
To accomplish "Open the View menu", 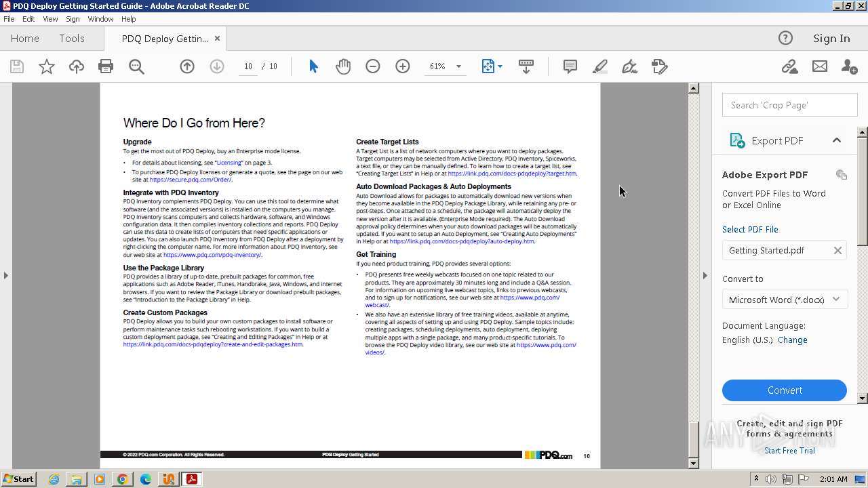I will [51, 19].
